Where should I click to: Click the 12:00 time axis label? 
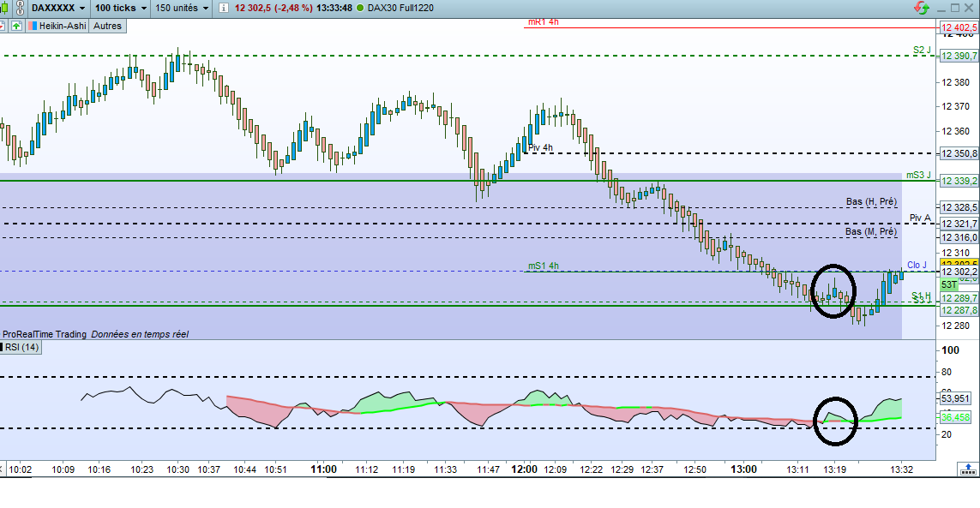tap(524, 469)
